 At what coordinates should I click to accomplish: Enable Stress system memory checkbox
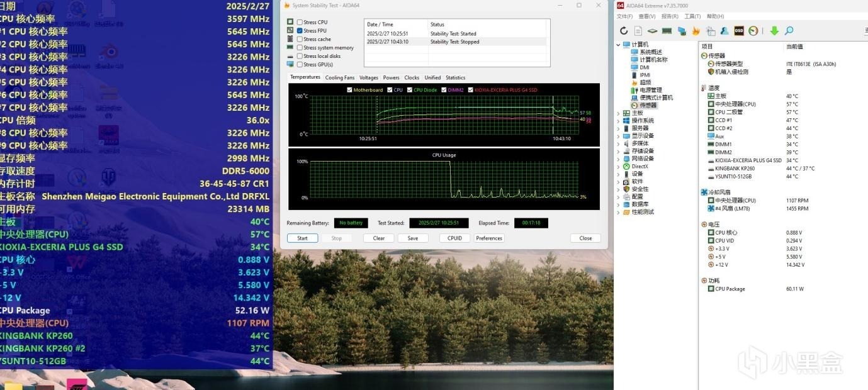tap(300, 47)
